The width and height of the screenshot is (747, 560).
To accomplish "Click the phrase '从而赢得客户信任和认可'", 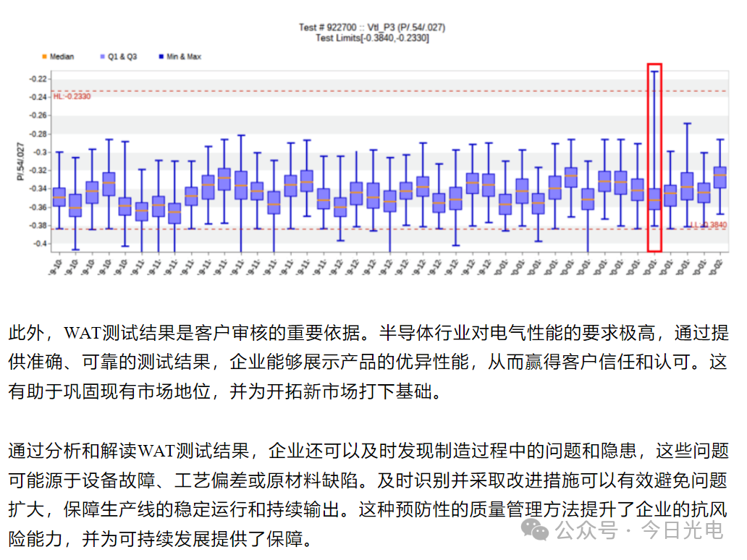I will pyautogui.click(x=588, y=362).
